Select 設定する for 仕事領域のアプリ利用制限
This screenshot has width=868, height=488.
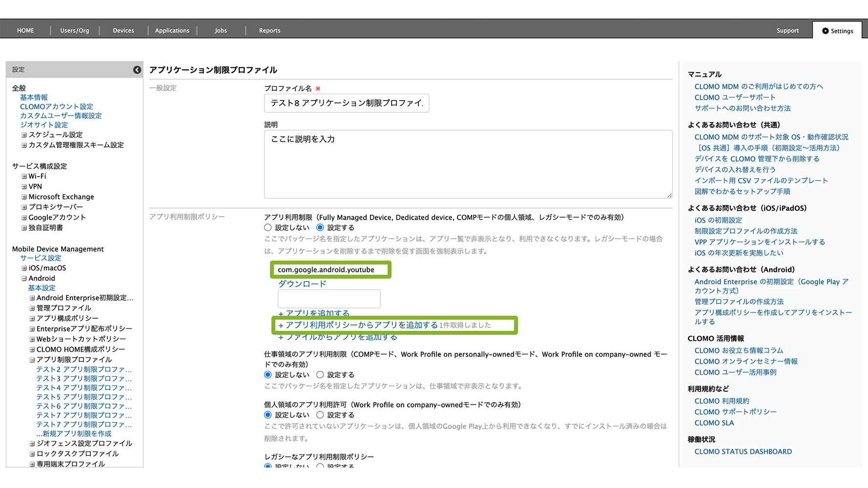coord(320,375)
